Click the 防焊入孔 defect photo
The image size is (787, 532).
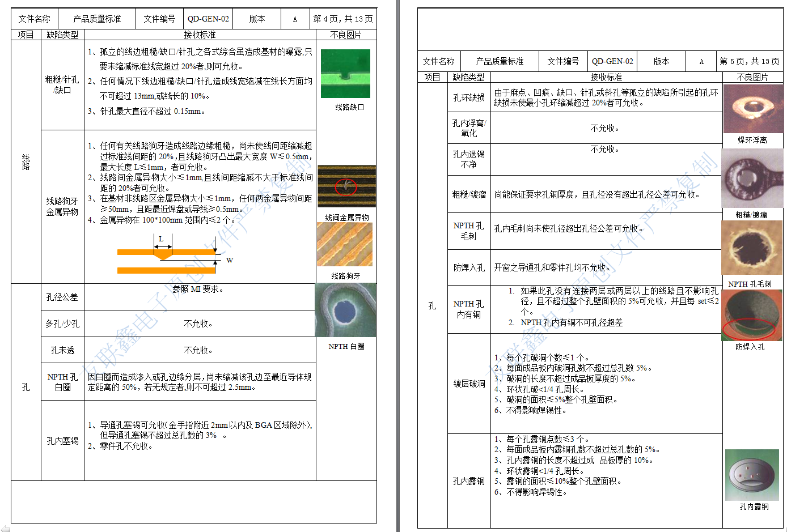click(x=752, y=314)
